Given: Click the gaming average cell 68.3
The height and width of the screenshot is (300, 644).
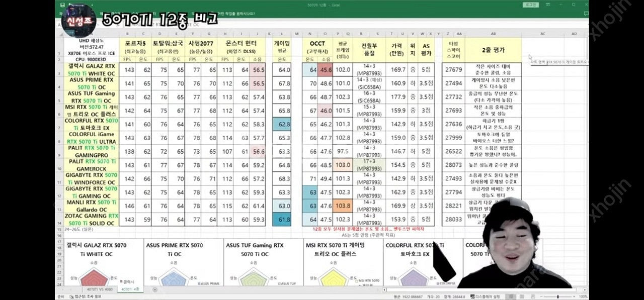Looking at the screenshot, I should point(282,178).
